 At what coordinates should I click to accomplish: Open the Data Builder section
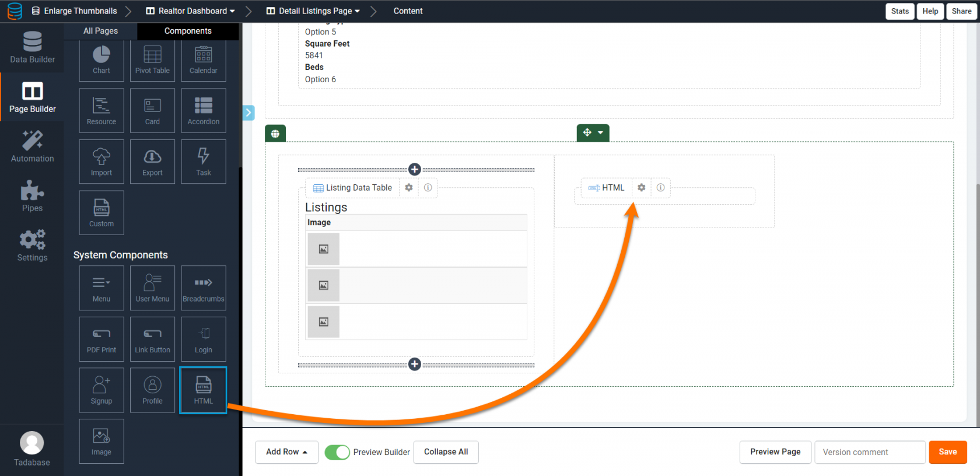pyautogui.click(x=32, y=47)
